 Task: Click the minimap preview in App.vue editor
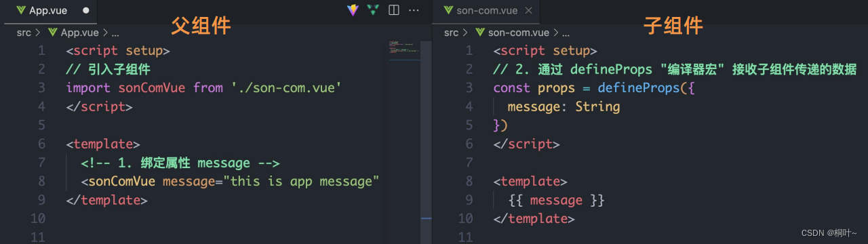click(x=404, y=47)
